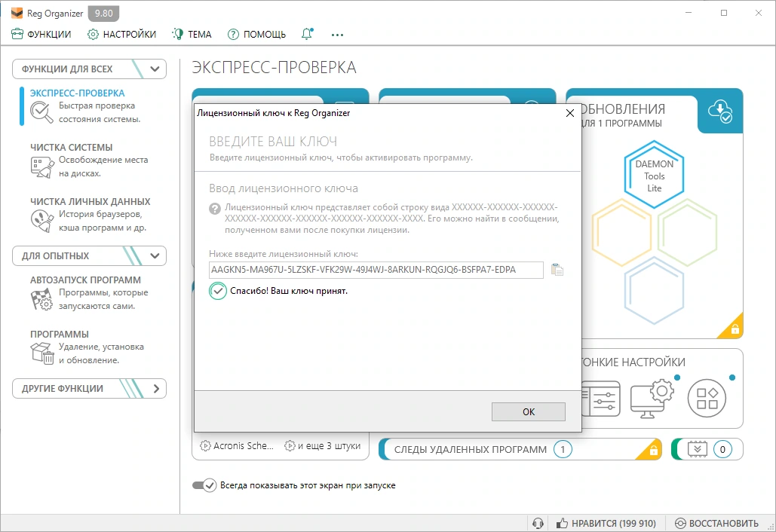Click the count badge 1 on traces card
The image size is (776, 532).
pyautogui.click(x=563, y=449)
